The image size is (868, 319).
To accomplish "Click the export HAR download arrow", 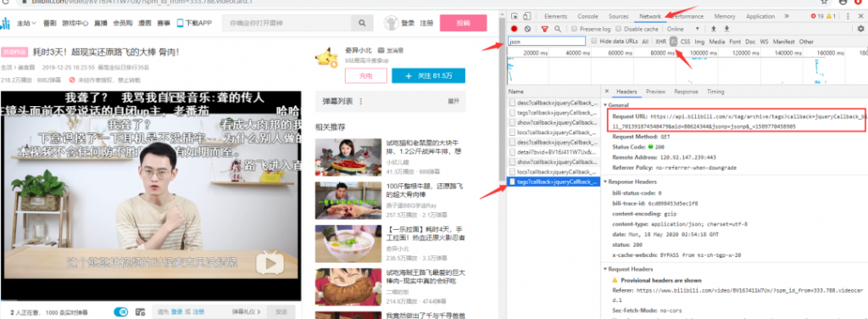I will pos(726,29).
